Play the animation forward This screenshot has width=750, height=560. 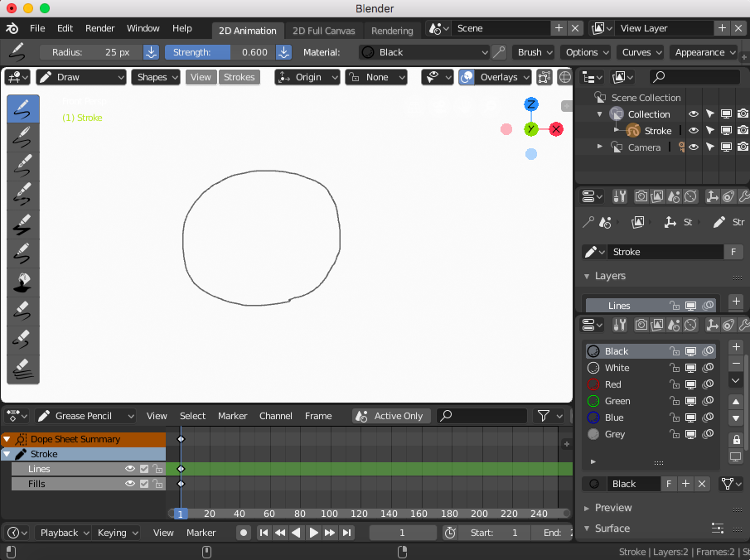pos(313,533)
